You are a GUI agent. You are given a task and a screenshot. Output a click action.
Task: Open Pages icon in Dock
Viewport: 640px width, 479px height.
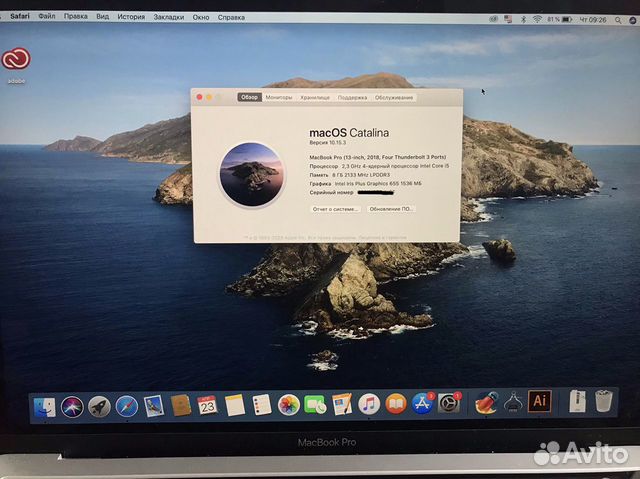click(342, 404)
